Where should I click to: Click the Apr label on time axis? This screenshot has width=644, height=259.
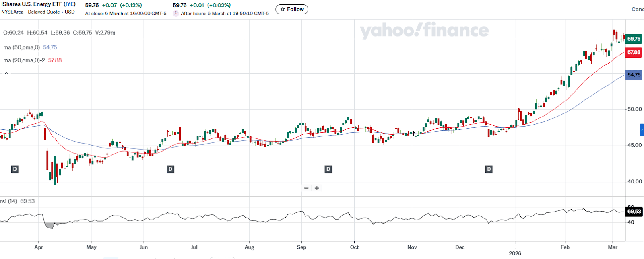click(39, 247)
